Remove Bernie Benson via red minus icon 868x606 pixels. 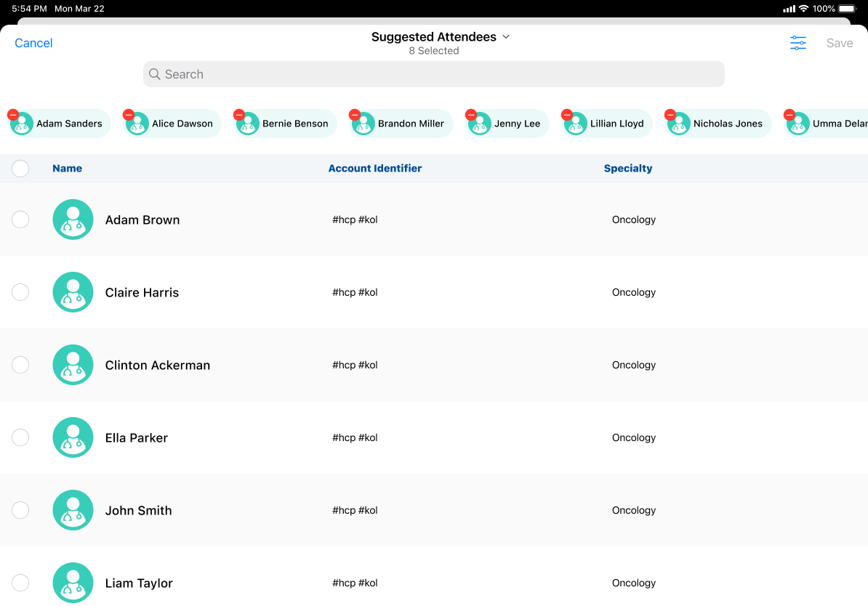239,115
